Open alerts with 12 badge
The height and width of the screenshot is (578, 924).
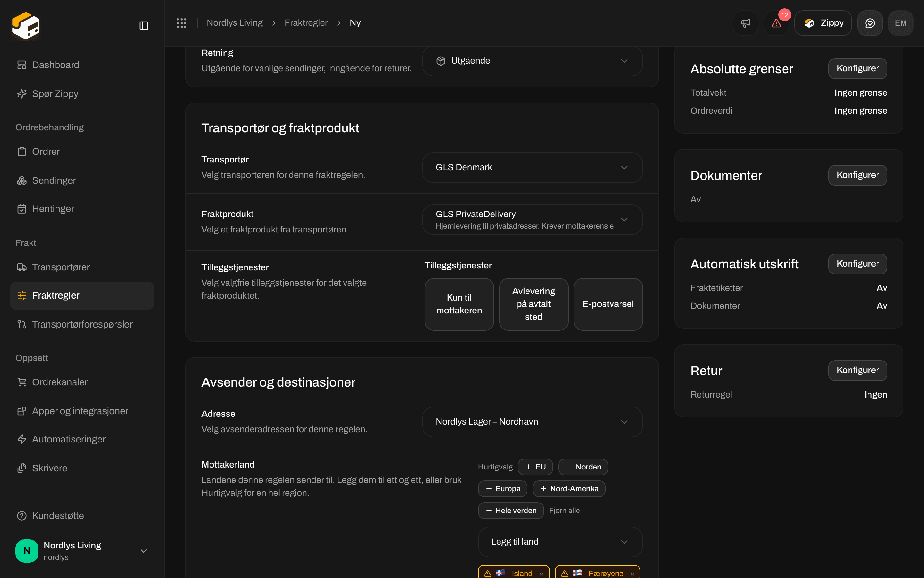pos(776,23)
